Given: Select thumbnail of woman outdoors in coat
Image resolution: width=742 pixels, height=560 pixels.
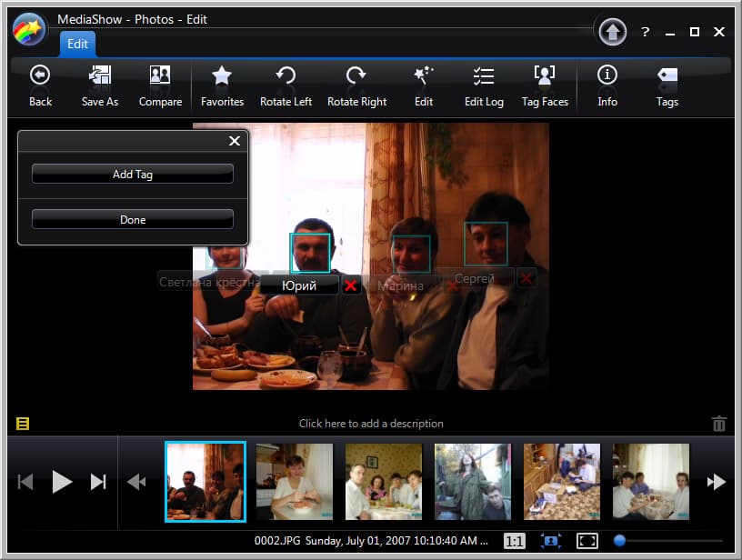Looking at the screenshot, I should [473, 482].
